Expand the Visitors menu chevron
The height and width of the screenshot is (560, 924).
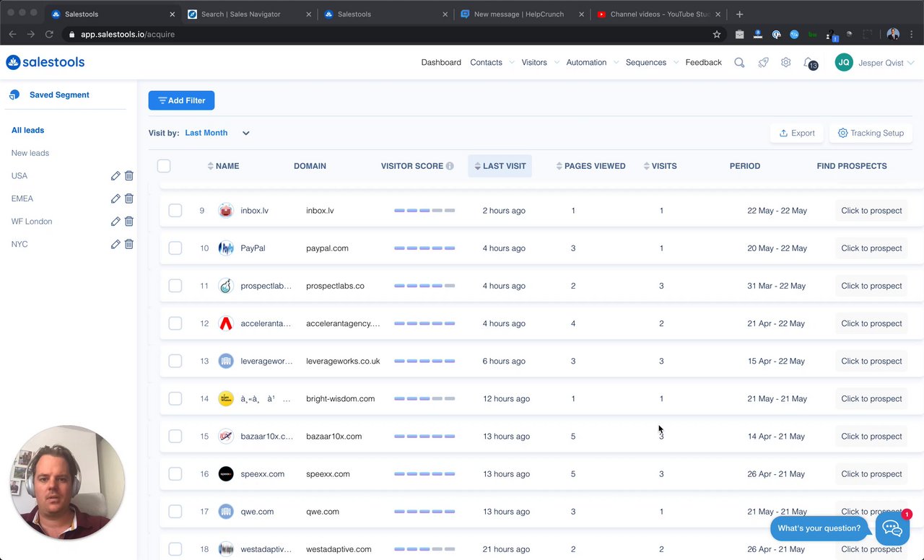(x=556, y=63)
